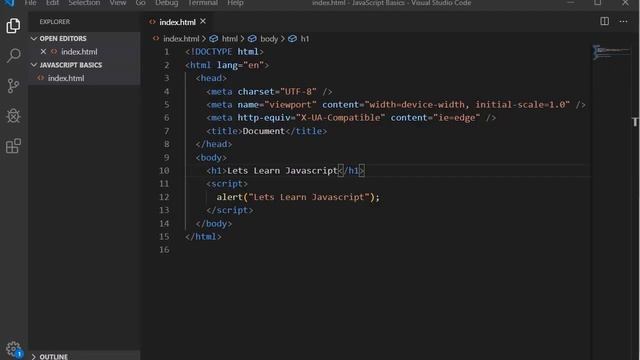Open the Selection menu
640x360 pixels.
[x=84, y=3]
